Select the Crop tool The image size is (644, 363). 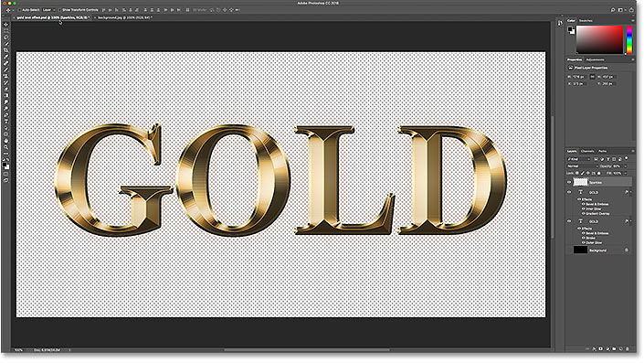(x=5, y=50)
